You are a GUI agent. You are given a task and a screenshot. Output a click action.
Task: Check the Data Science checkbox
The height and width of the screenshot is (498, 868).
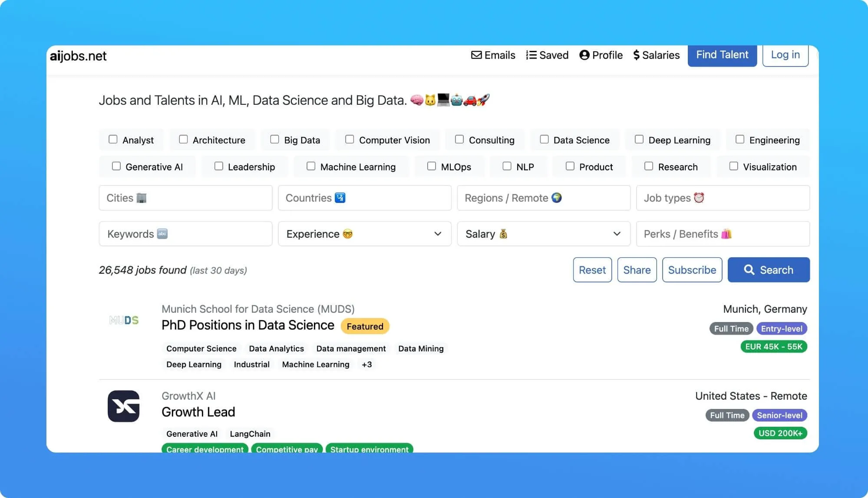point(544,139)
